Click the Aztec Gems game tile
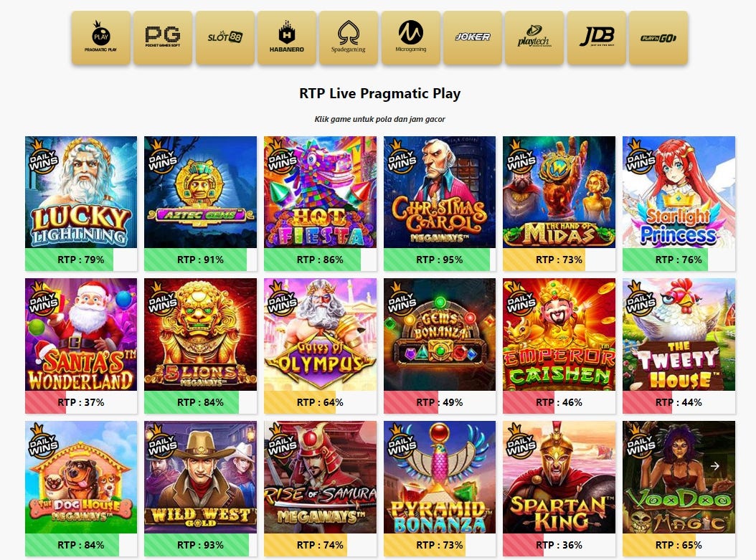The width and height of the screenshot is (756, 560). 201,192
